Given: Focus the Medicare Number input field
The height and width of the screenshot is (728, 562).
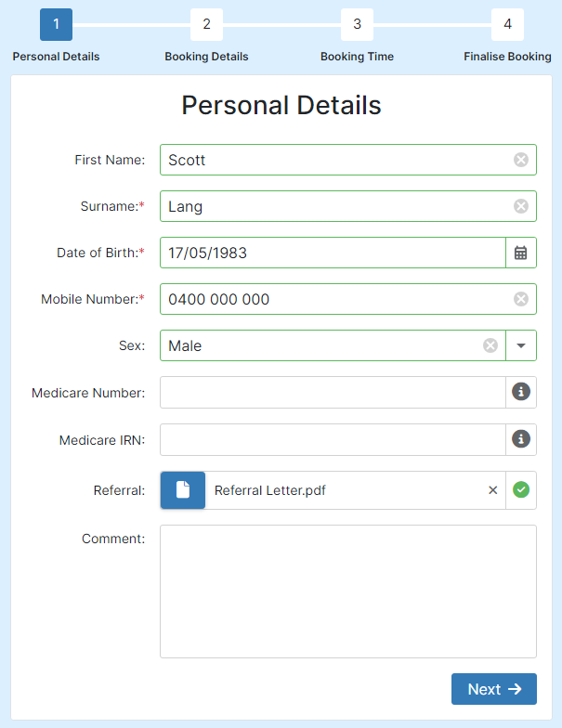Looking at the screenshot, I should 333,392.
